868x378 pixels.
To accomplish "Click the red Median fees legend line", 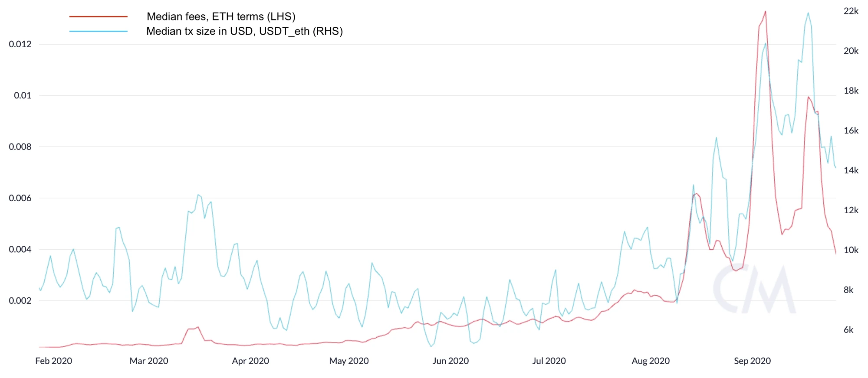I will click(x=98, y=17).
